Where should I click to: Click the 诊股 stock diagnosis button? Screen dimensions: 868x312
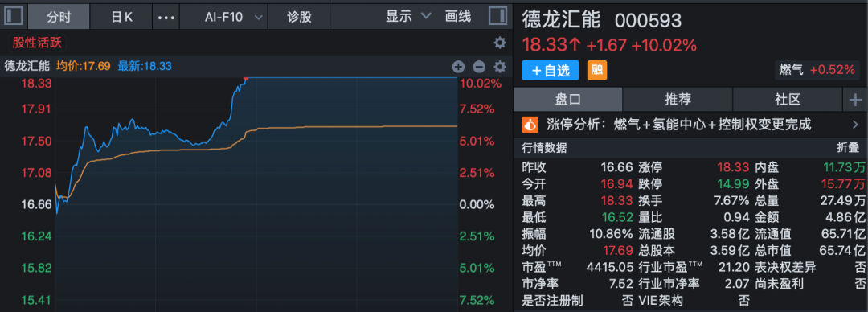coord(299,17)
